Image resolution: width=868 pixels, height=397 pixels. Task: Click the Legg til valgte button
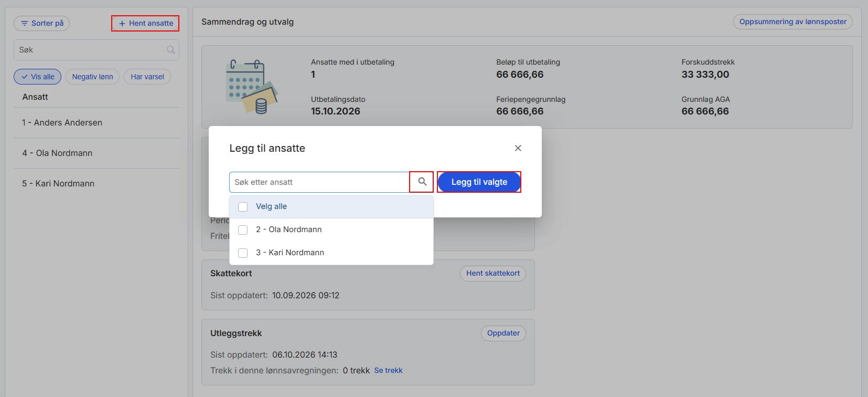coord(479,182)
